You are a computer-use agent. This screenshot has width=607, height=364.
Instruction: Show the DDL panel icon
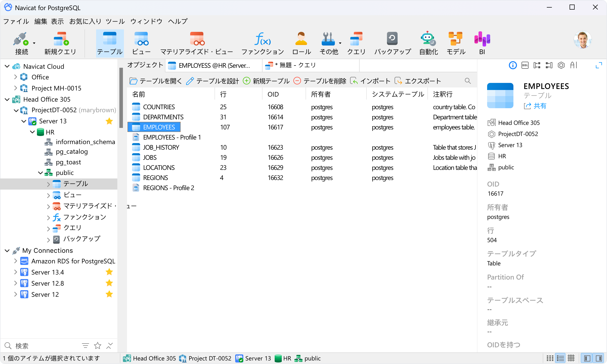[x=525, y=65]
